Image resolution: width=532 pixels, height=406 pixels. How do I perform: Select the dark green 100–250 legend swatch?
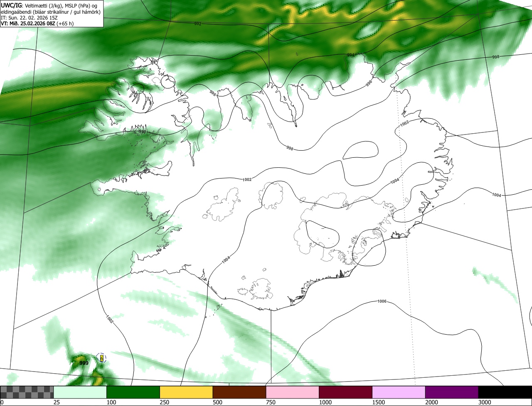coord(133,392)
